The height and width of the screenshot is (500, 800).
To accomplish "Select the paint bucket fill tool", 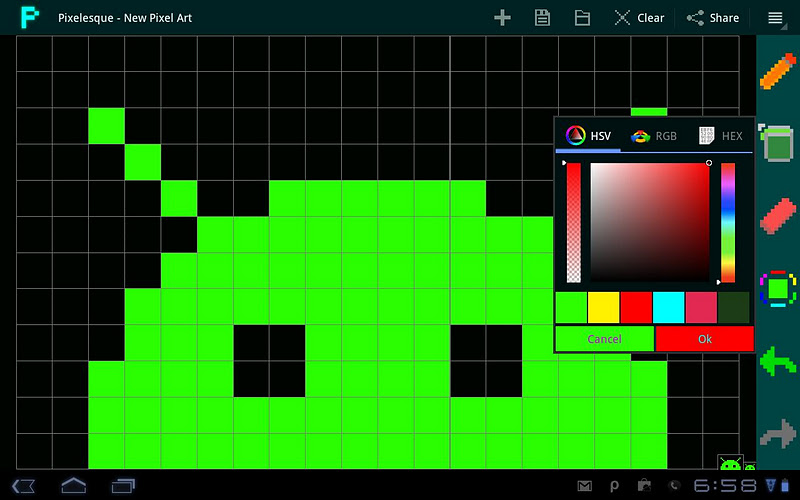I will click(x=776, y=143).
